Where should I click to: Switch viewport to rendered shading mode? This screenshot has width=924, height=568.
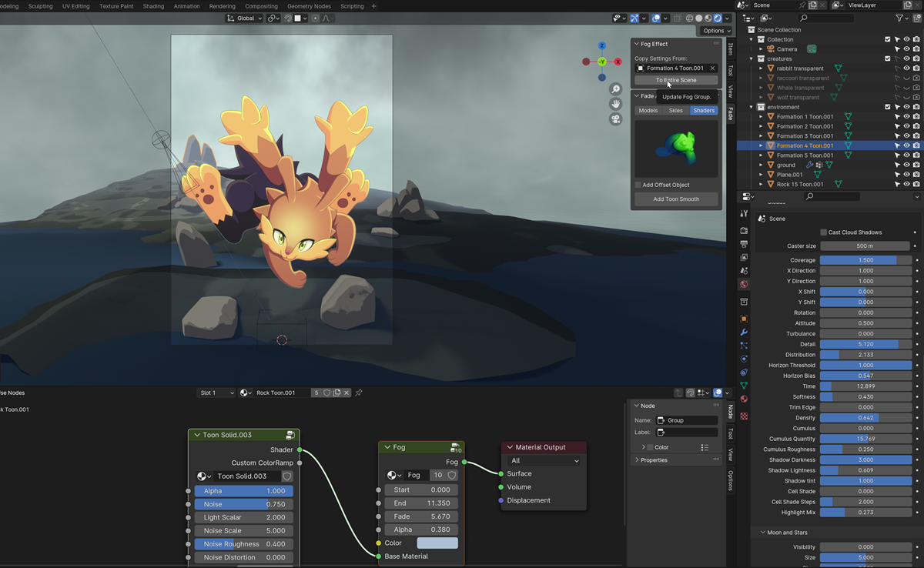click(718, 18)
